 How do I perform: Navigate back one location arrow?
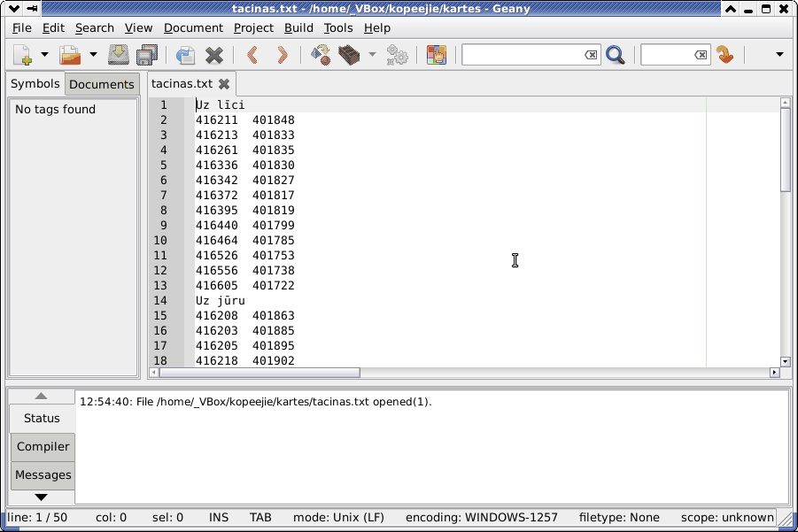(252, 55)
